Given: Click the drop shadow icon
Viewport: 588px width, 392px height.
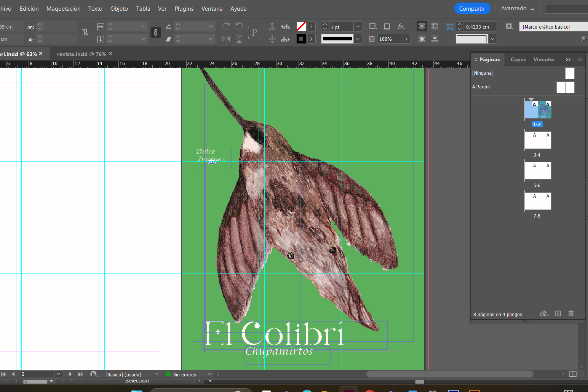Looking at the screenshot, I should (387, 26).
